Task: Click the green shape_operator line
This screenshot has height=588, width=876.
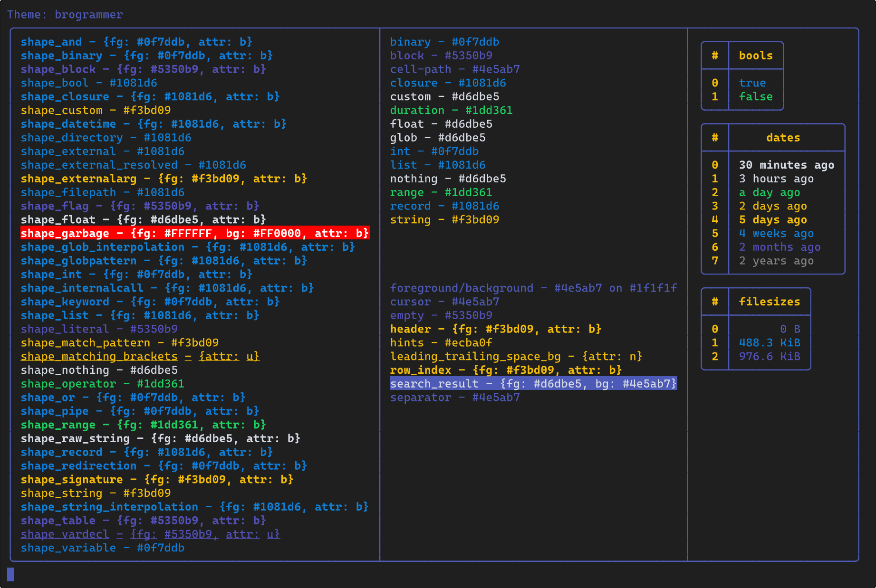Action: (x=103, y=384)
